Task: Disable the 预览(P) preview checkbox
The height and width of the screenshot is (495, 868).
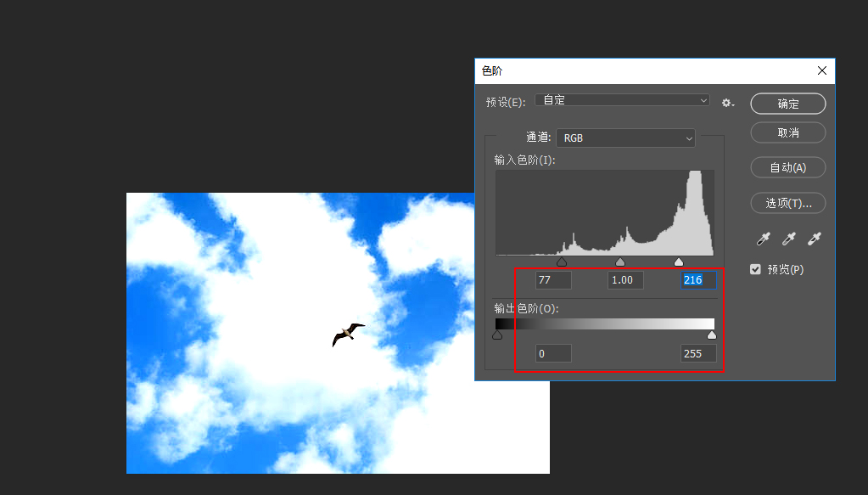Action: point(755,269)
